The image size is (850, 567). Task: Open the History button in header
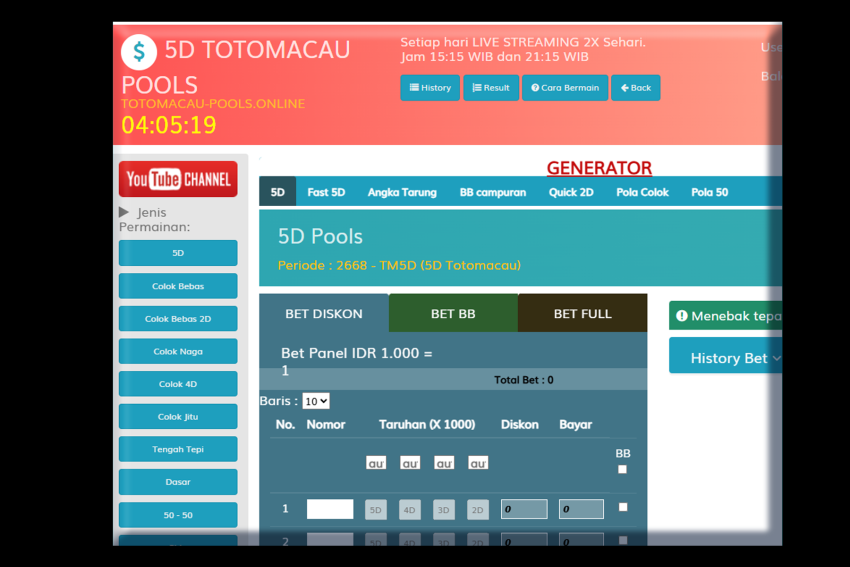[430, 88]
